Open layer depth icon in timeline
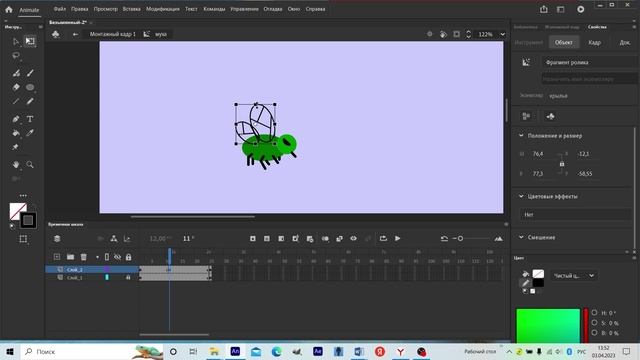The width and height of the screenshot is (640, 360). 57,239
